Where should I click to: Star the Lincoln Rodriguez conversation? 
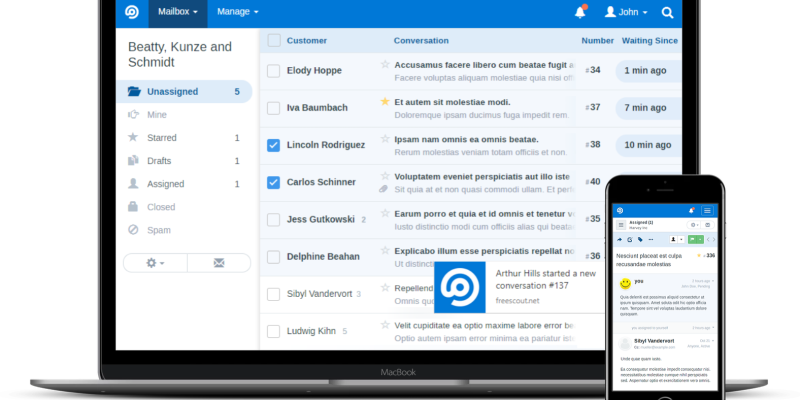point(385,139)
